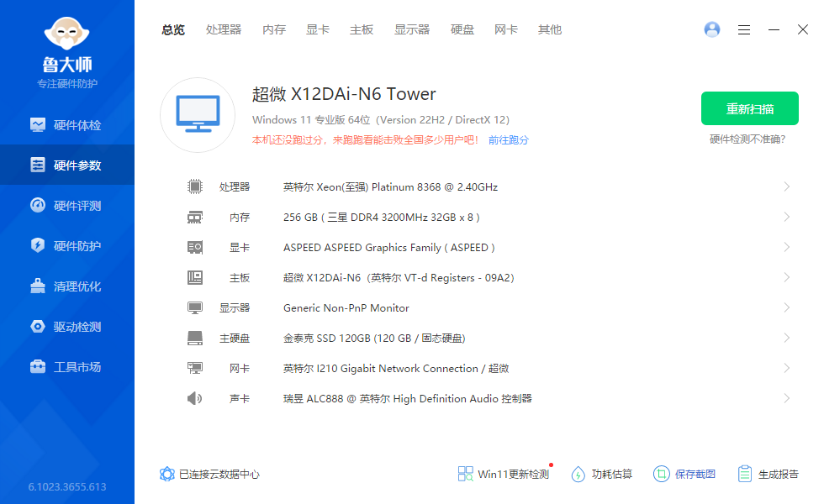Open the hamburger main menu
Viewport: 824px width, 504px height.
744,30
